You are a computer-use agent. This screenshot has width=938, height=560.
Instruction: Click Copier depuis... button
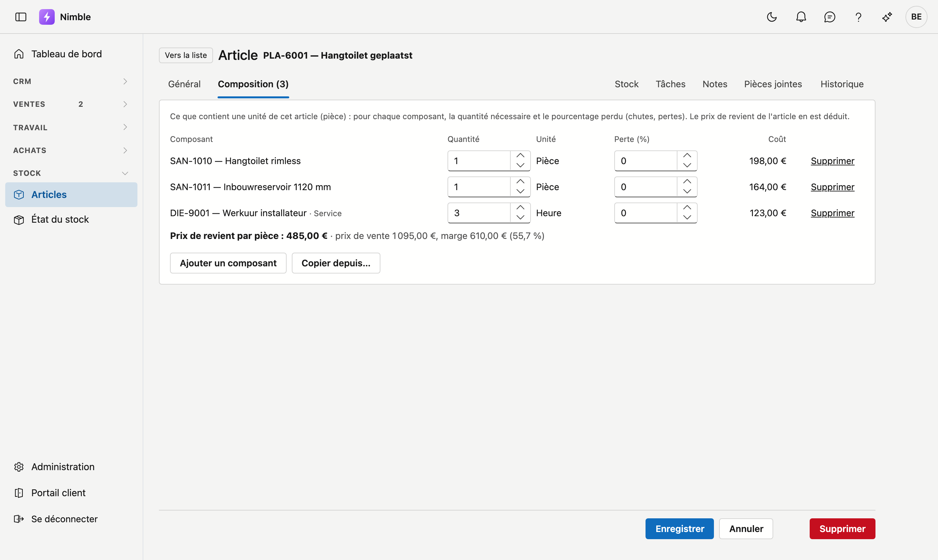tap(336, 263)
